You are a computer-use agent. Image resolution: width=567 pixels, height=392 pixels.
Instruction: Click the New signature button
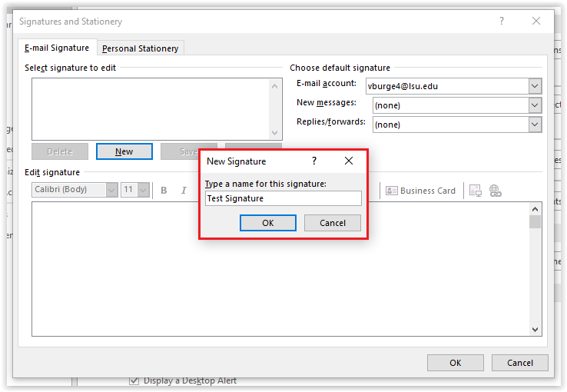click(124, 151)
